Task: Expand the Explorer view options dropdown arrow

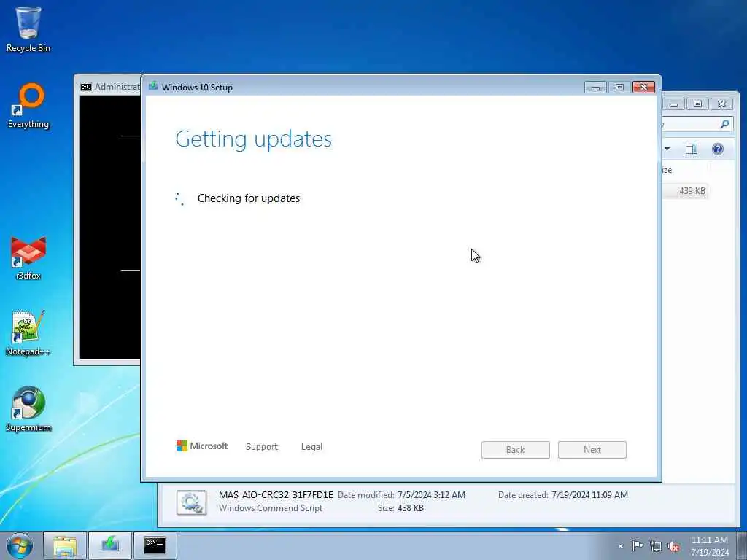Action: point(667,149)
